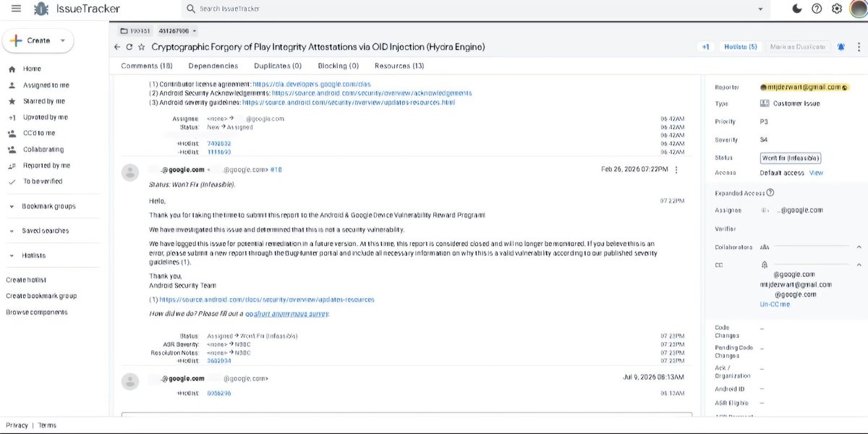Click Un-CC me link
The width and height of the screenshot is (868, 434).
click(775, 305)
